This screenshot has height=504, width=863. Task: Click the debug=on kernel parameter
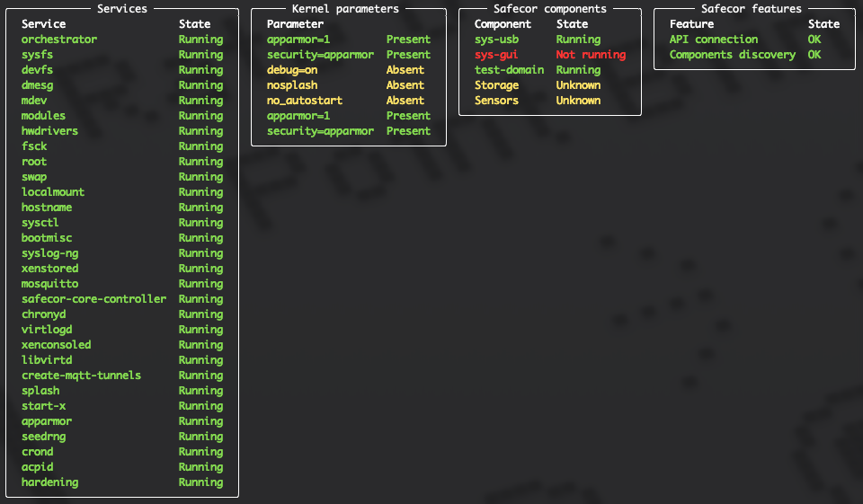coord(292,70)
